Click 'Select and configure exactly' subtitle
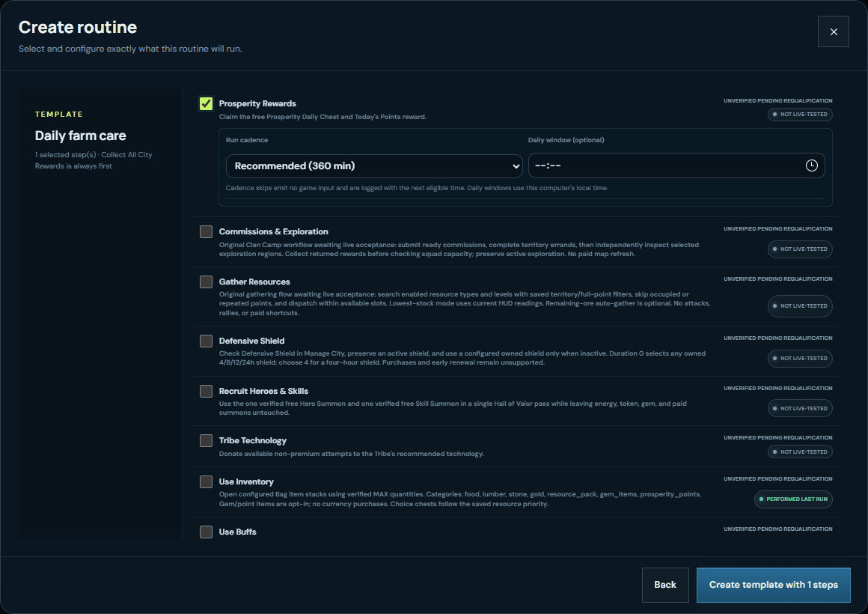Screen dimensions: 868x614 [x=130, y=49]
